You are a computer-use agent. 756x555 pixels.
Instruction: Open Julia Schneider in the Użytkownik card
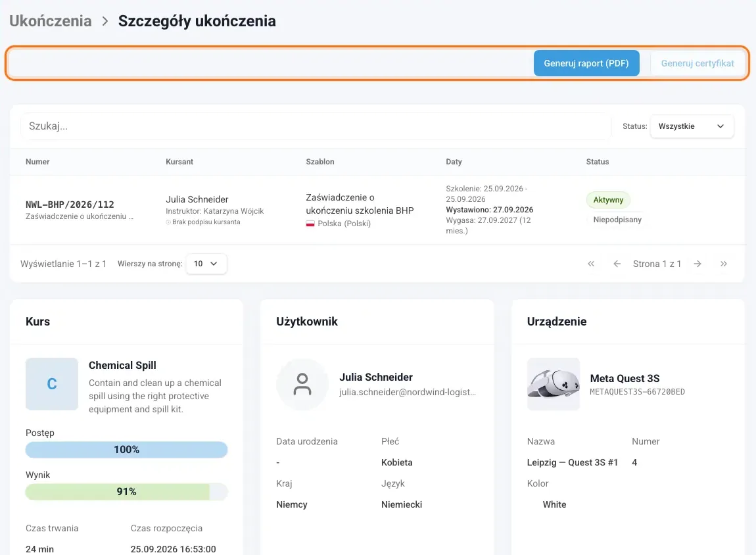(x=376, y=377)
